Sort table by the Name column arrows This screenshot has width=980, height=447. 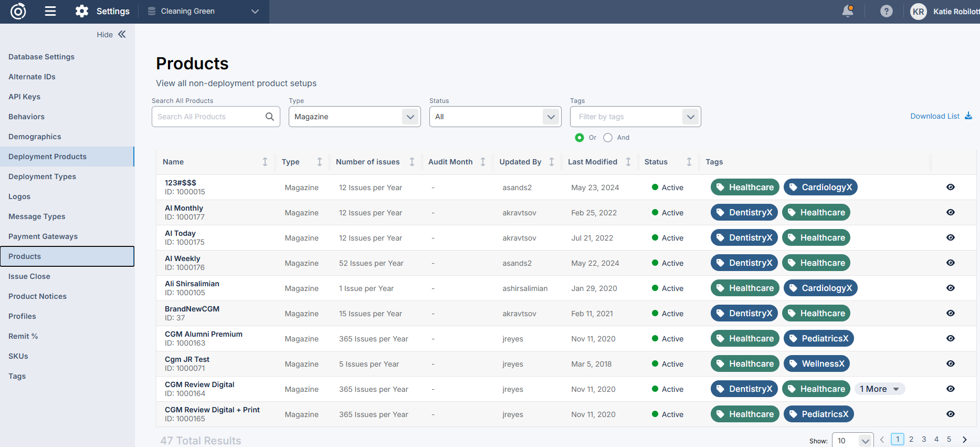click(x=265, y=162)
